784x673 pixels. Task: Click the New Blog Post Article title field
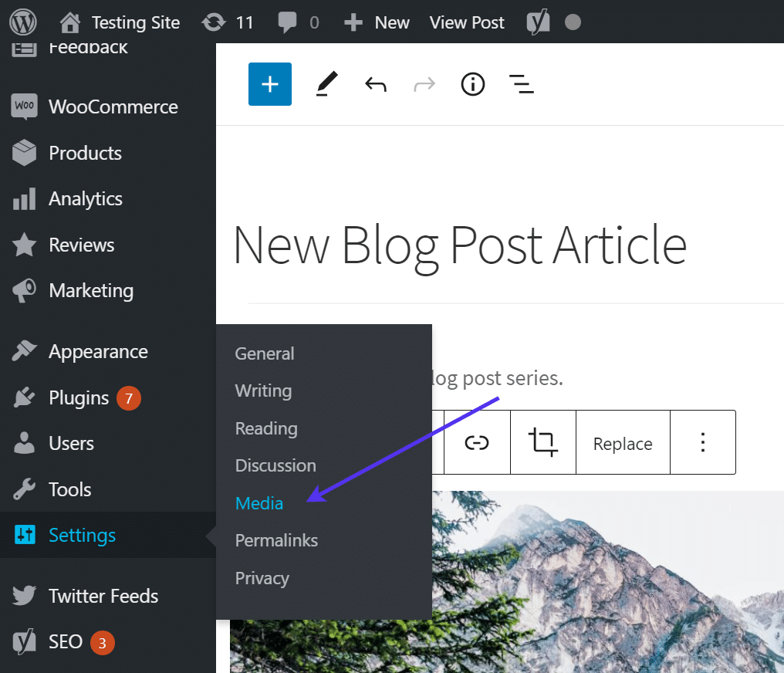(460, 245)
